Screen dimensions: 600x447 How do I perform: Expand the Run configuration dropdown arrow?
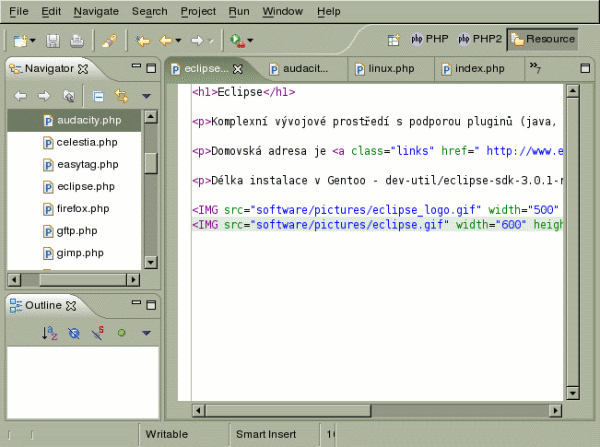tap(249, 41)
